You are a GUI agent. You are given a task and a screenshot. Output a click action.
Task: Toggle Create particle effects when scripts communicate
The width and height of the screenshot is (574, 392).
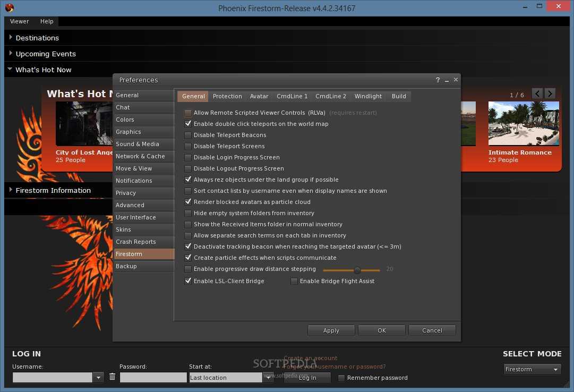click(x=188, y=258)
